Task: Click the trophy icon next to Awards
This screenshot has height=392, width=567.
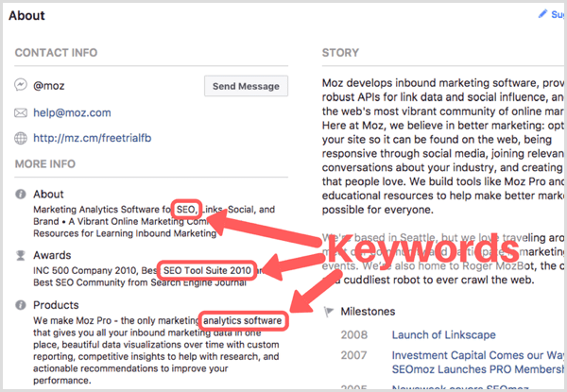Action: click(x=21, y=255)
